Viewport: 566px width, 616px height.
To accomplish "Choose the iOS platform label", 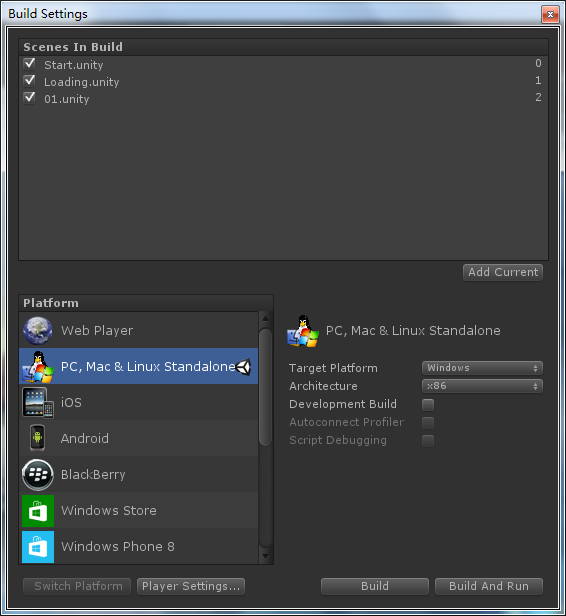I will 71,403.
